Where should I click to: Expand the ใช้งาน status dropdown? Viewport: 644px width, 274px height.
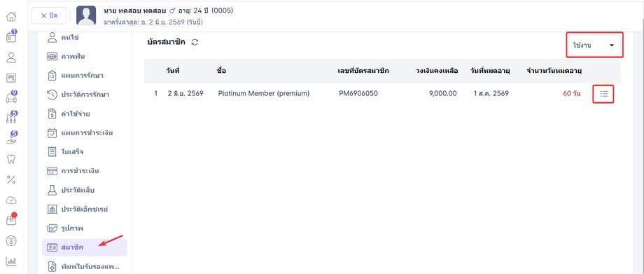595,45
